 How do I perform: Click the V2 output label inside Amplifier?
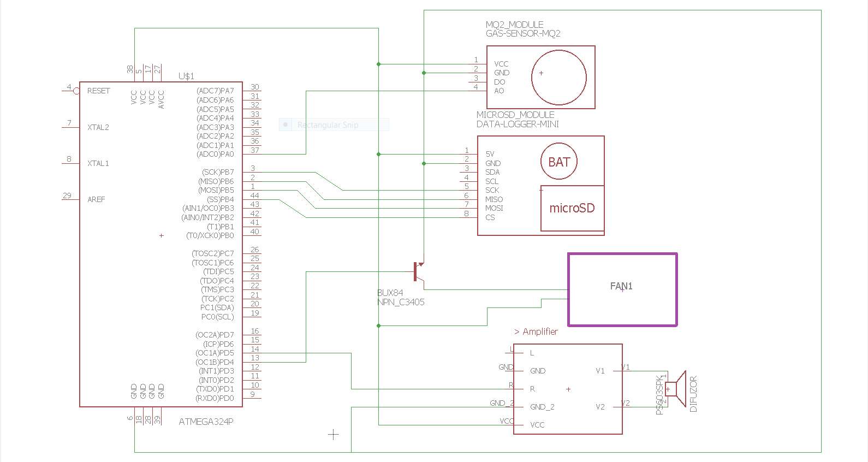pos(601,407)
